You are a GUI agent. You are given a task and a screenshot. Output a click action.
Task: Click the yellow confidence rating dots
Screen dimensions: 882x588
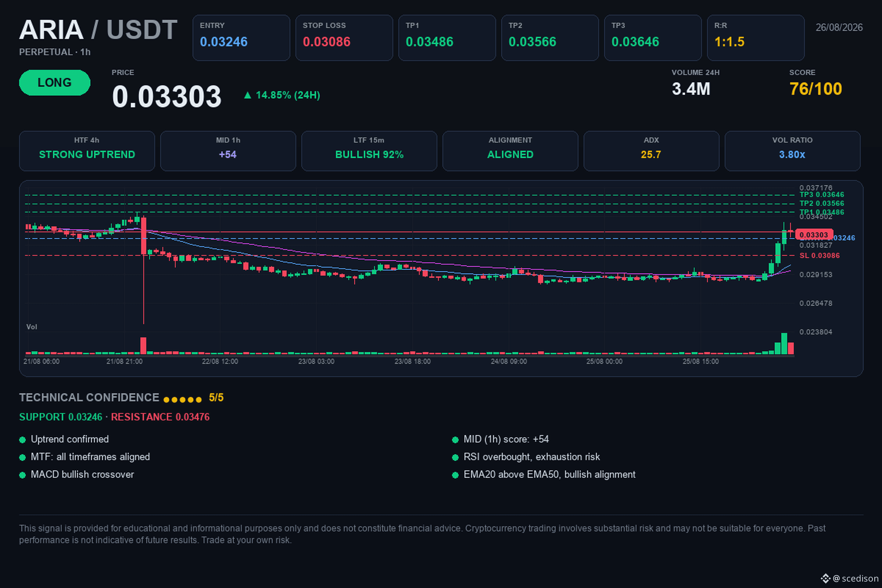183,400
